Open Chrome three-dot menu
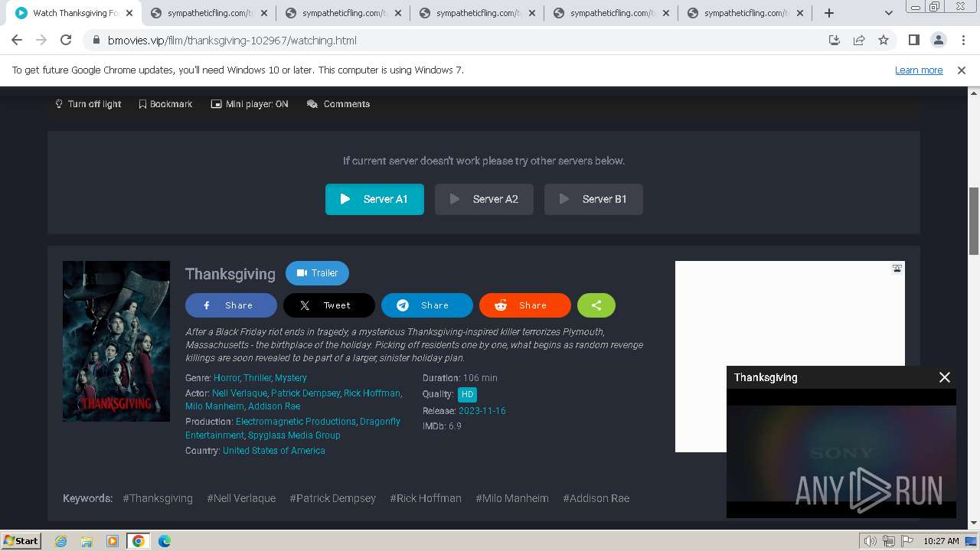Image resolution: width=980 pixels, height=551 pixels. coord(962,40)
